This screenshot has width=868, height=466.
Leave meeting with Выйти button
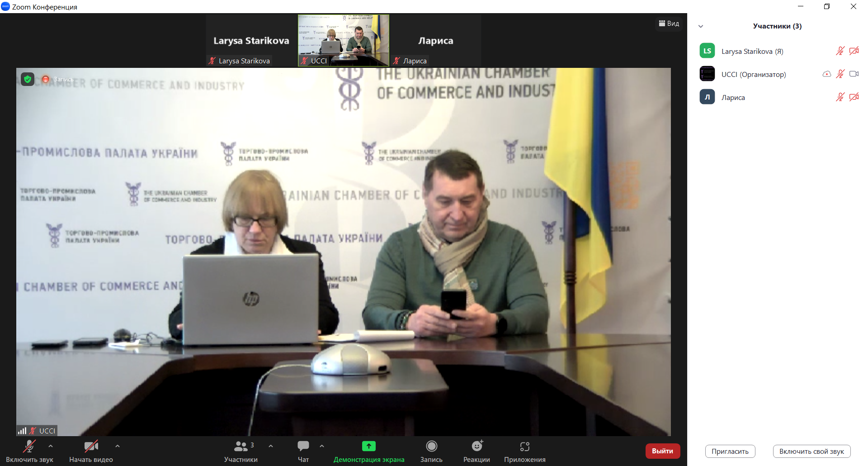click(663, 451)
